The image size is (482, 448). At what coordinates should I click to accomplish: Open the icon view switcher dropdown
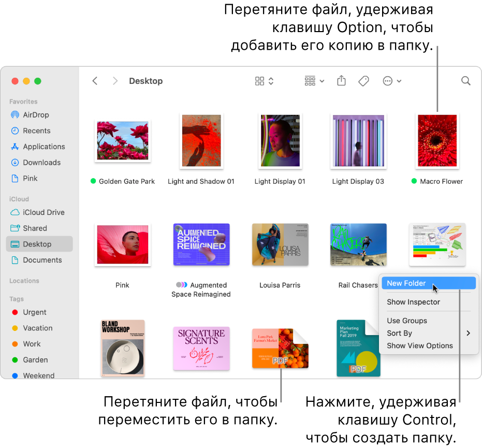pyautogui.click(x=264, y=81)
